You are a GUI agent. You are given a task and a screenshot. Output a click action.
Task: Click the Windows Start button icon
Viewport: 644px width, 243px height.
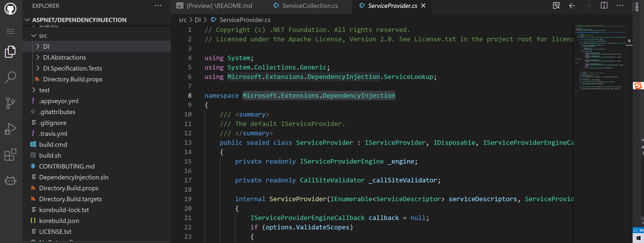tap(639, 238)
